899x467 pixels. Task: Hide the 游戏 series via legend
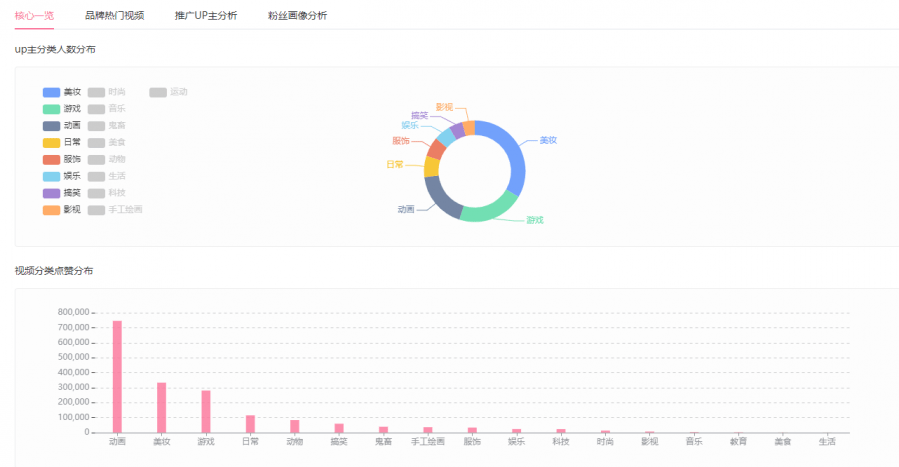(x=62, y=109)
